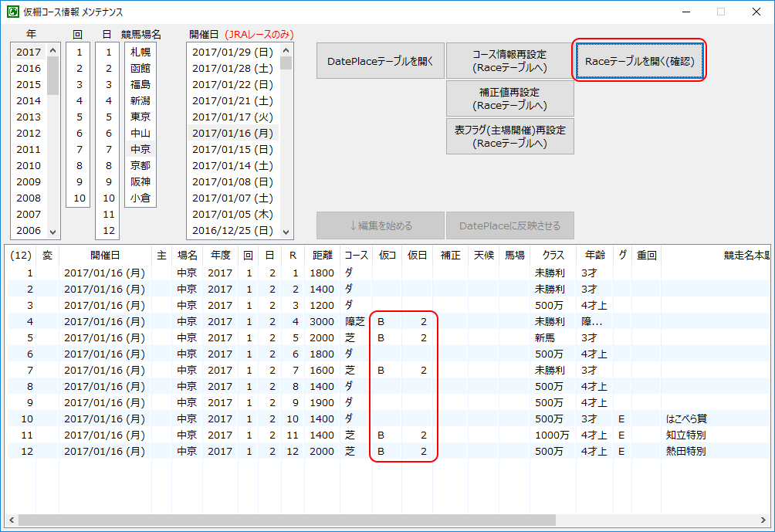Sort by the 開催日 column header
The height and width of the screenshot is (532, 775).
(x=105, y=255)
